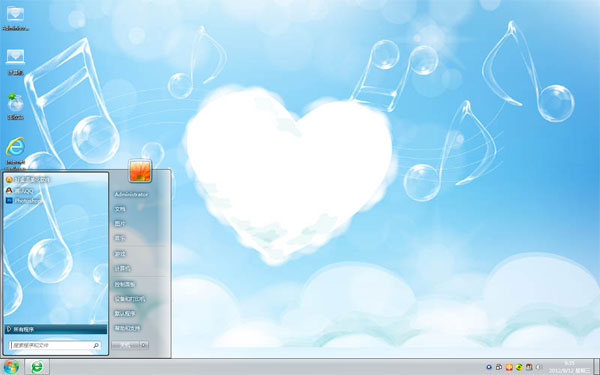Click the avatar face tray icon
The image size is (600, 375).
pos(529,367)
